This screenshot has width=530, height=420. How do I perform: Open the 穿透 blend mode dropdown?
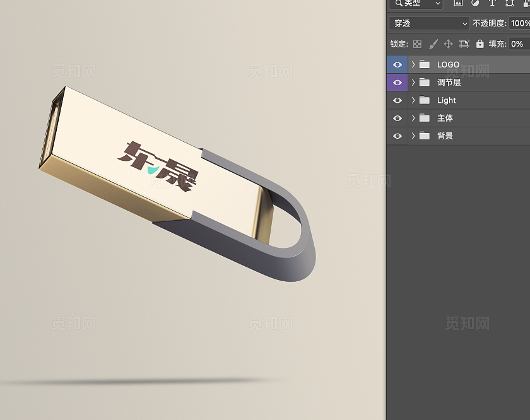(x=430, y=23)
